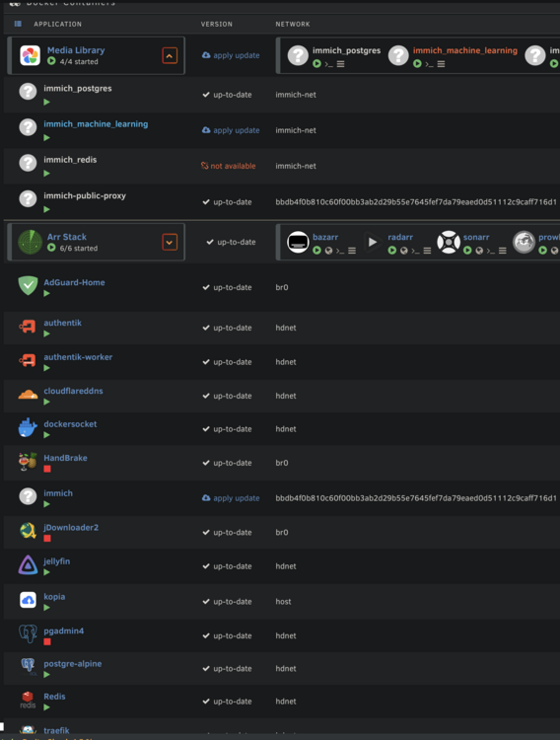Click jellyfin's green running status arrow
Viewport: 560px width, 740px height.
click(x=46, y=572)
